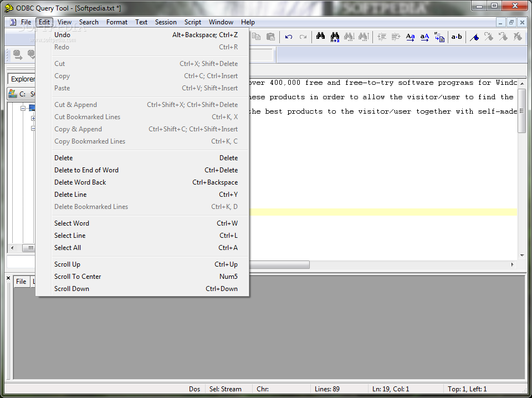Click the previous bookmark flag icon
The width and height of the screenshot is (532, 398).
tap(503, 37)
